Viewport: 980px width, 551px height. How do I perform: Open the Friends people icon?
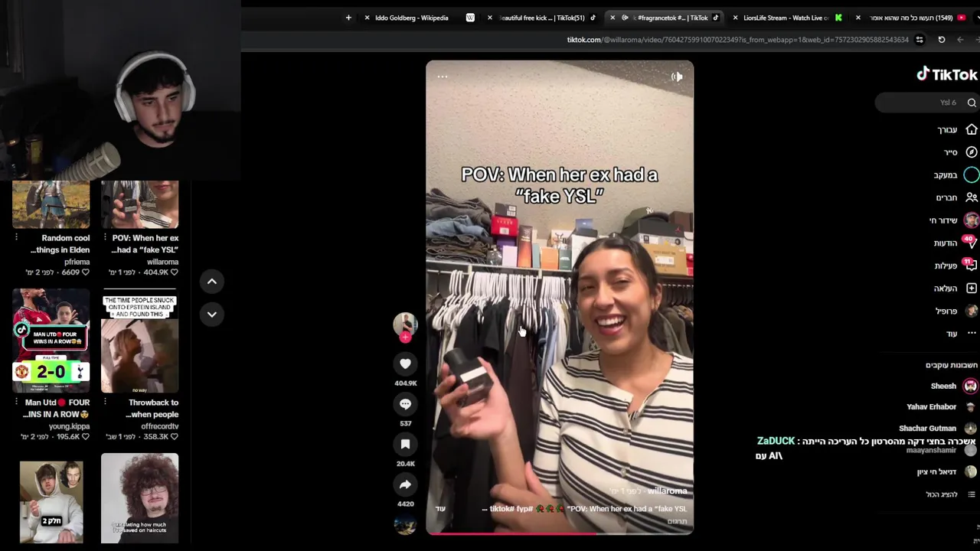pyautogui.click(x=972, y=197)
